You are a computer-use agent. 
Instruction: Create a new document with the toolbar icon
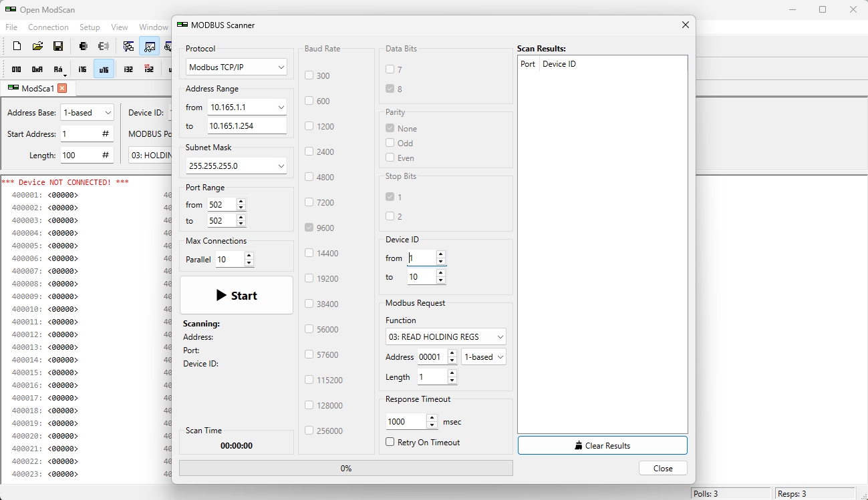click(17, 46)
